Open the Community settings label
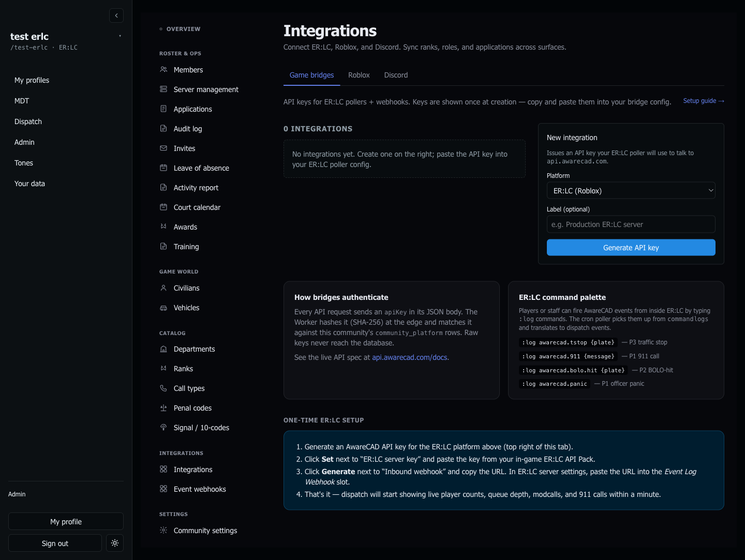The width and height of the screenshot is (745, 560). (x=205, y=531)
